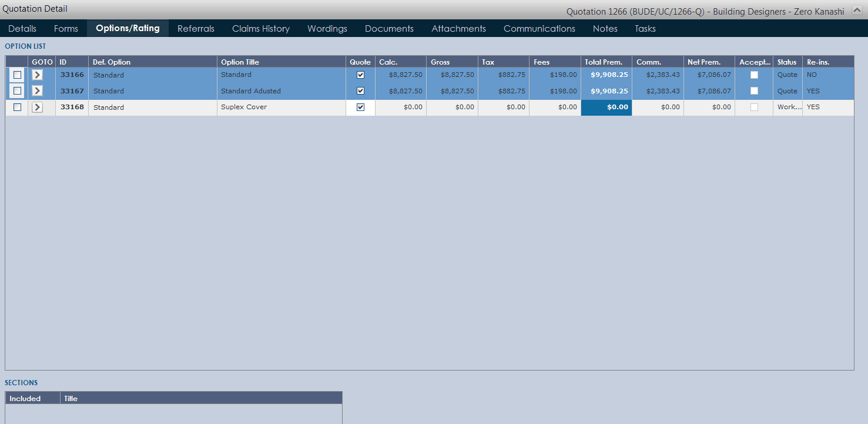
Task: Click the Quotation 1266 title text
Action: tap(705, 11)
